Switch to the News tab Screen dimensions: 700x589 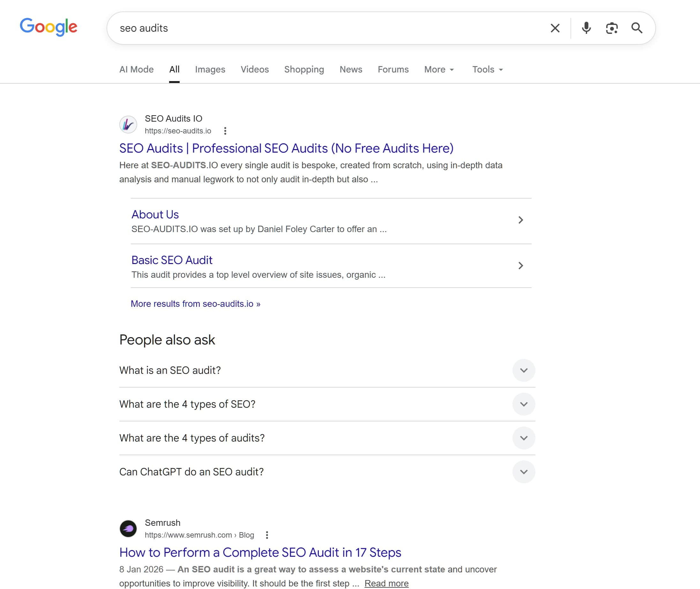click(351, 70)
